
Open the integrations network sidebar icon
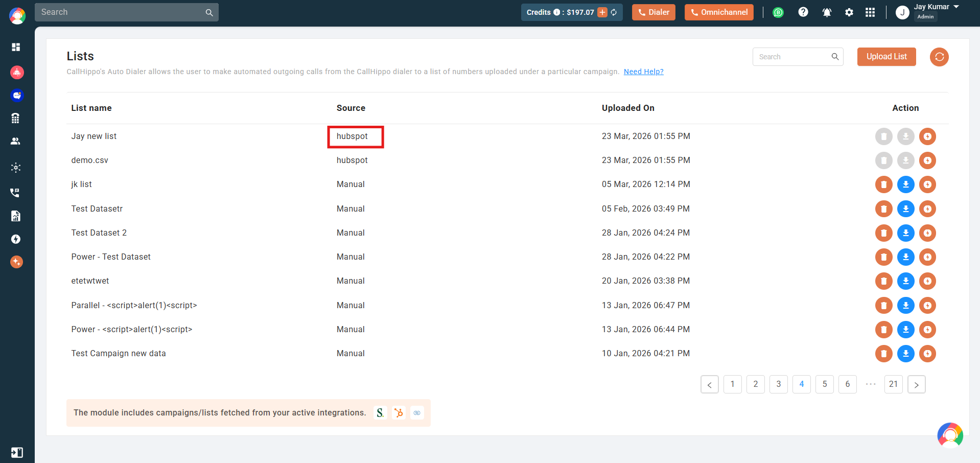[x=16, y=168]
